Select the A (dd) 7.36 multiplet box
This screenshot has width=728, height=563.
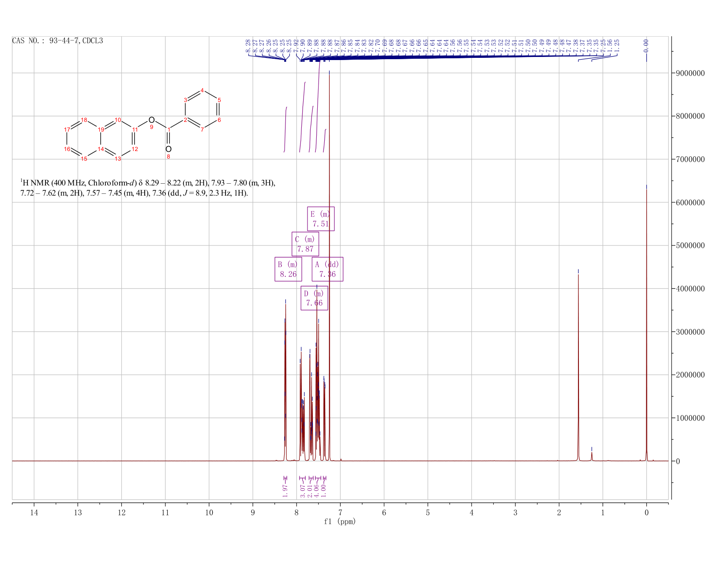(327, 269)
